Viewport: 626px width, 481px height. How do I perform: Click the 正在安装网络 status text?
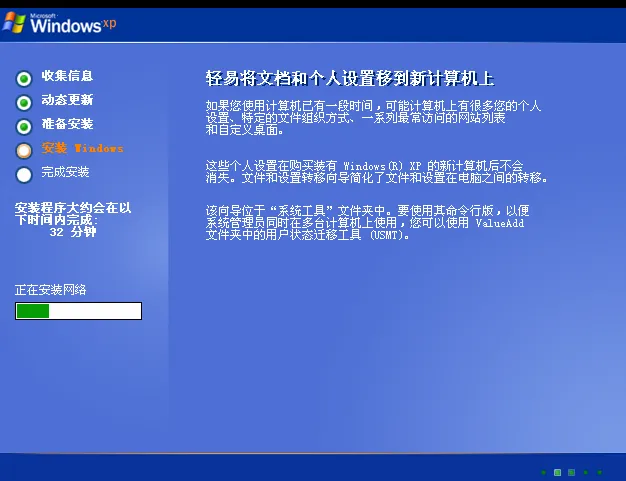click(50, 290)
